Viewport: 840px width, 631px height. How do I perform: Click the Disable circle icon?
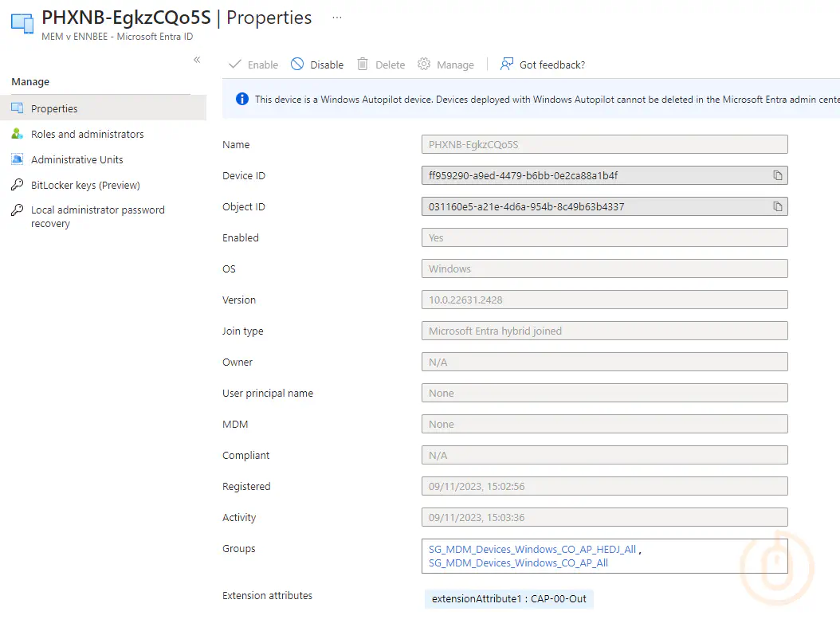296,65
